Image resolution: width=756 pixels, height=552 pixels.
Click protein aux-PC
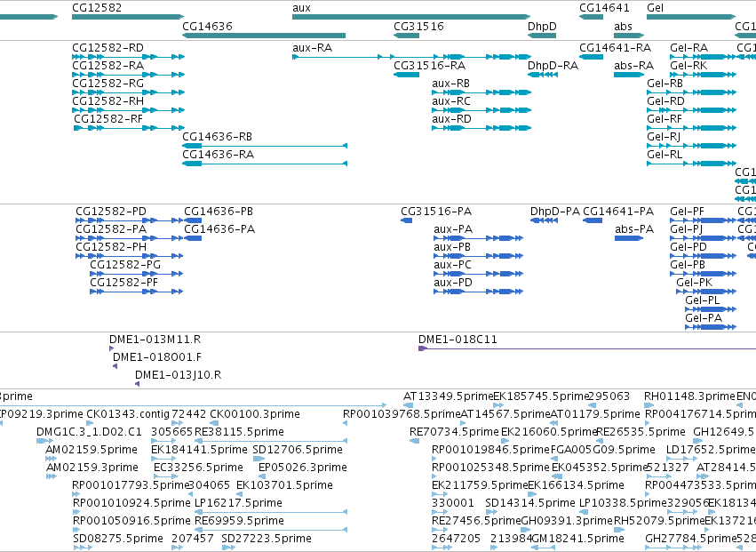pos(453,265)
